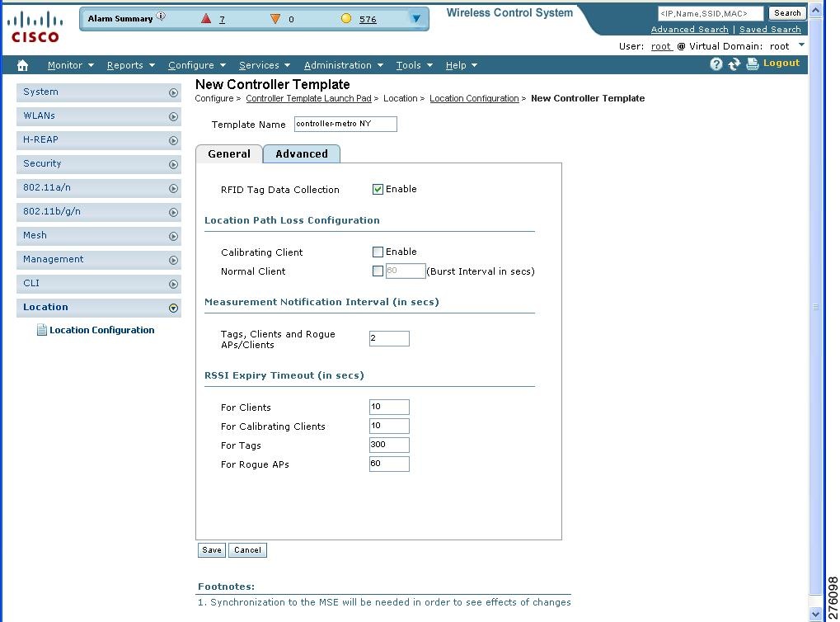Click the 7 critical alarms count

point(222,19)
